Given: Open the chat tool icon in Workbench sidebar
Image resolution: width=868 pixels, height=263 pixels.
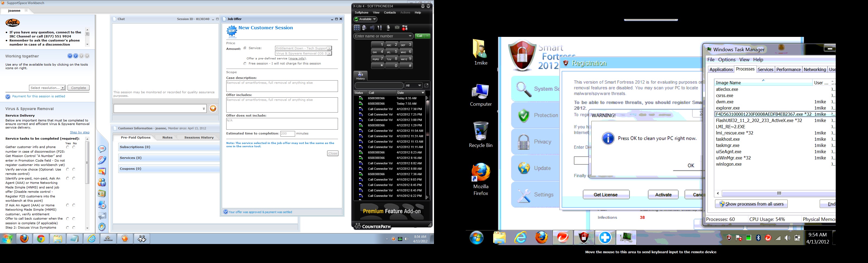Looking at the screenshot, I should pos(102,149).
